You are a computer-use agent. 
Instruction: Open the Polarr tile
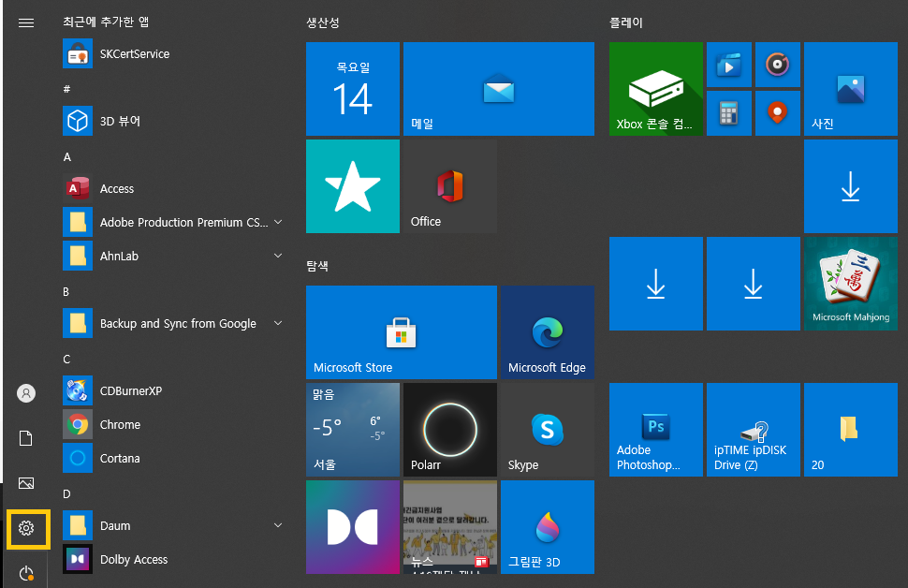450,429
